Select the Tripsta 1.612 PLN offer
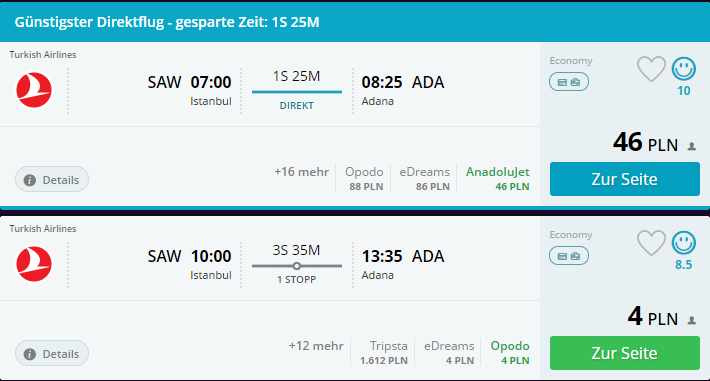The image size is (710, 381). pos(384,352)
